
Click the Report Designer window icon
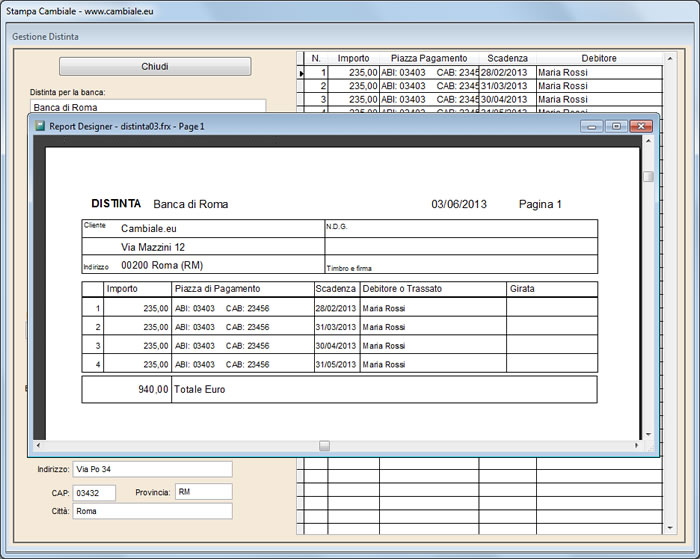[40, 126]
